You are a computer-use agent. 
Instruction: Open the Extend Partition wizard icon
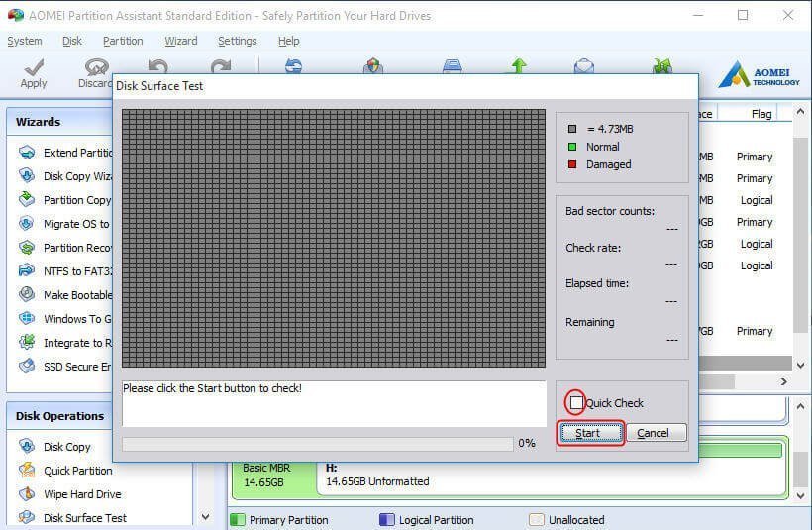click(27, 153)
